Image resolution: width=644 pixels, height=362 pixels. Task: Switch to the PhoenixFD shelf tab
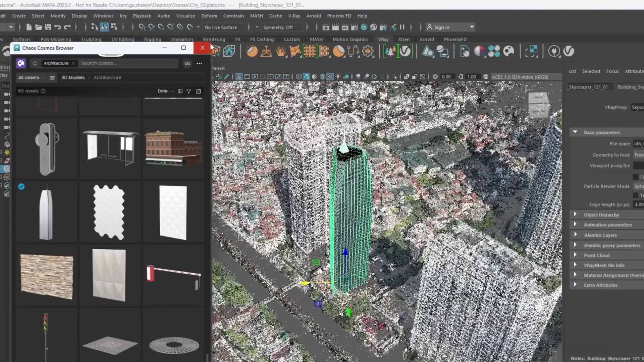coord(455,39)
